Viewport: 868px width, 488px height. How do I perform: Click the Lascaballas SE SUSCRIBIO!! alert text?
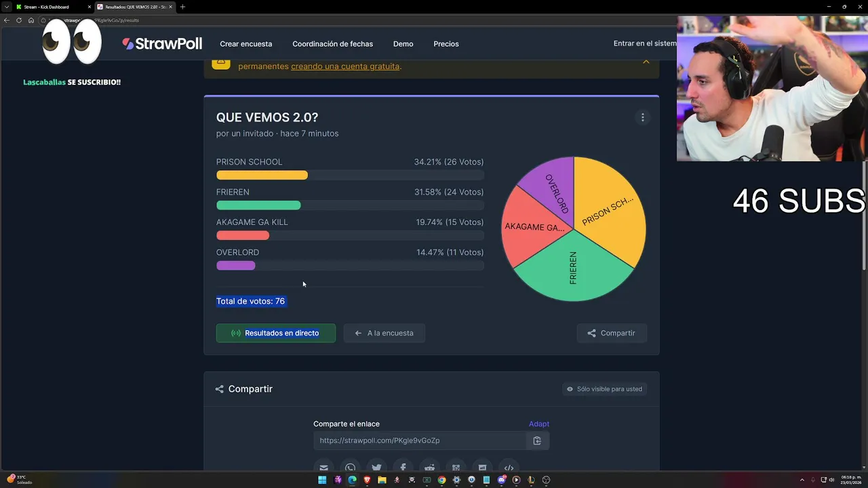72,82
